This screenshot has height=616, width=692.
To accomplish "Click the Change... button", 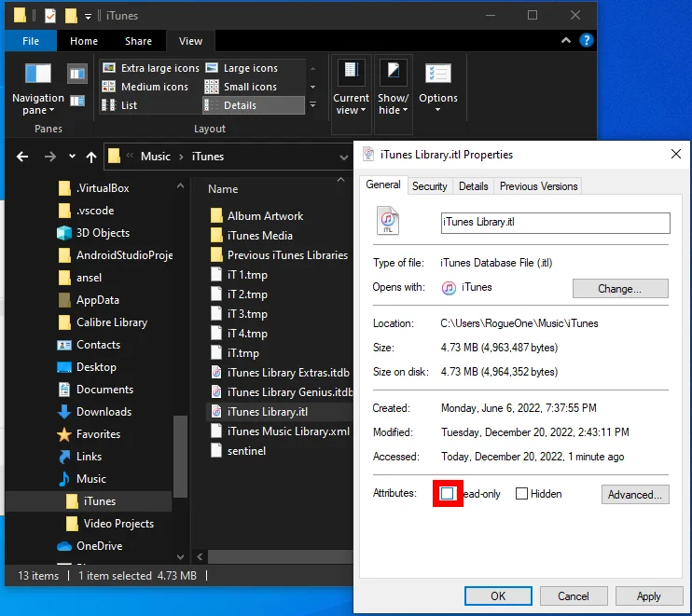I will coord(620,288).
